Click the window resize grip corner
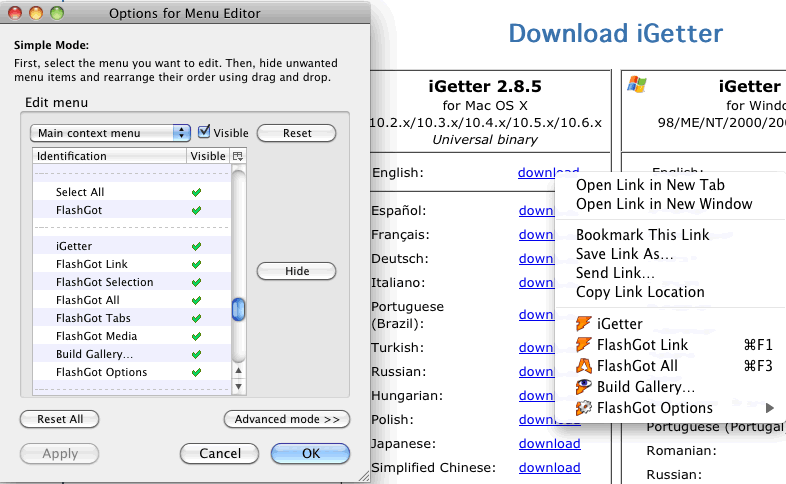Screen dimensions: 786x484 (364, 477)
